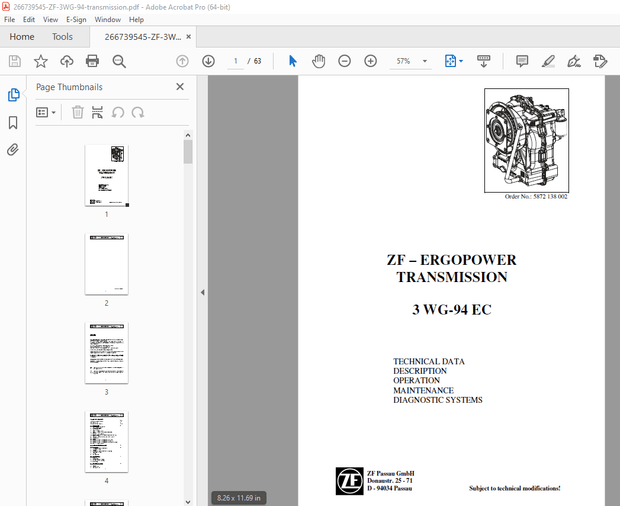Close the Page Thumbnails panel

pos(180,87)
